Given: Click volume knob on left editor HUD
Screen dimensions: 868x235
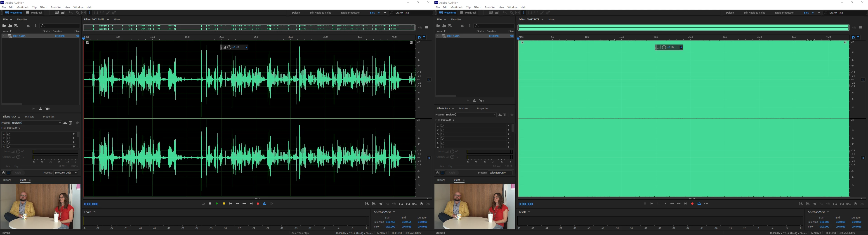Looking at the screenshot, I should point(229,47).
